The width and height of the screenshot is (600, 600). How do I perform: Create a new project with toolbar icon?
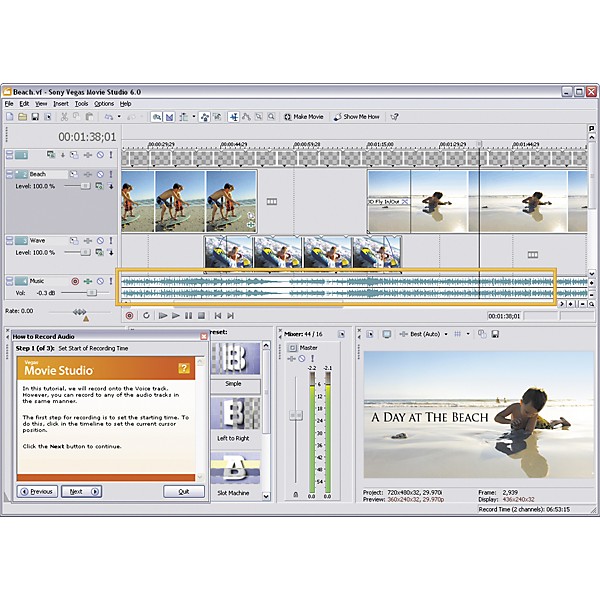tap(10, 117)
